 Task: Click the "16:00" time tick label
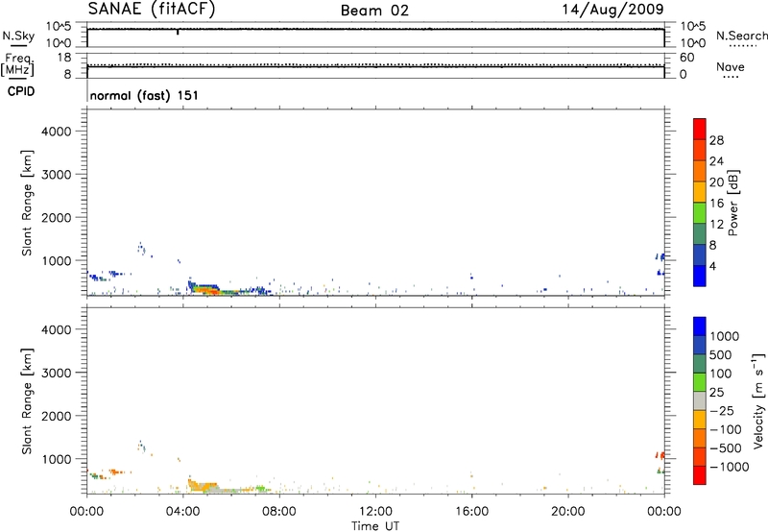click(471, 512)
